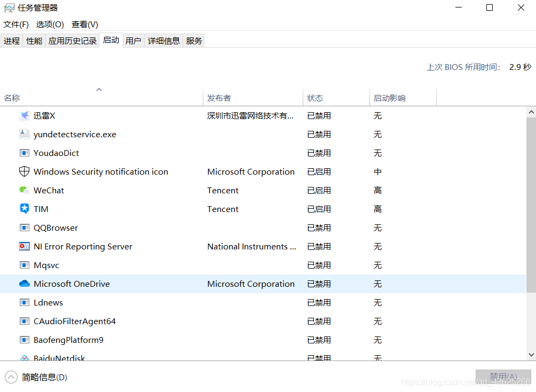Click the Microsoft OneDrive cloud icon
This screenshot has height=392, width=536.
tap(24, 284)
